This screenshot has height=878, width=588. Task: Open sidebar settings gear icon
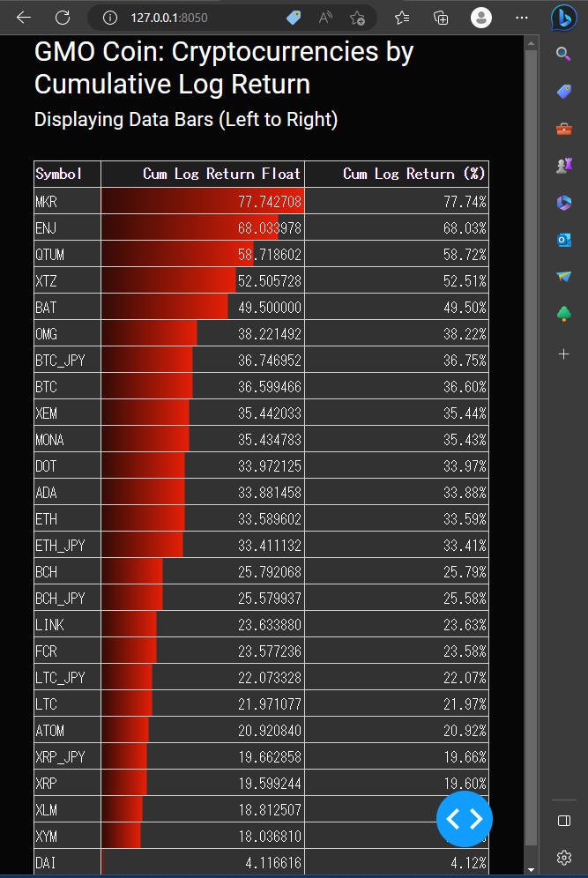pos(564,857)
